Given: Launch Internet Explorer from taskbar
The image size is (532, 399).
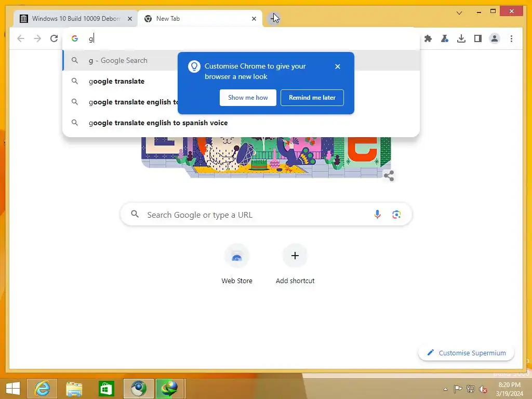Looking at the screenshot, I should pos(42,389).
